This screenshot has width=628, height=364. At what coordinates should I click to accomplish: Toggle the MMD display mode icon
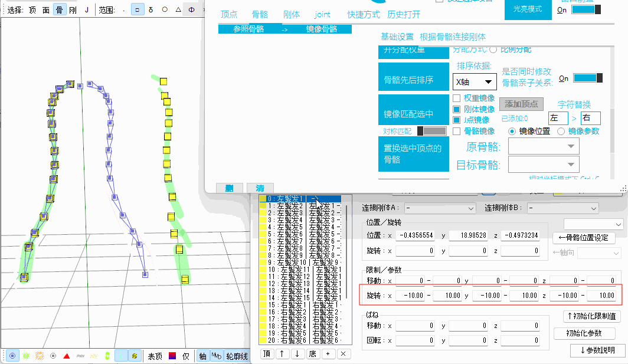217,356
